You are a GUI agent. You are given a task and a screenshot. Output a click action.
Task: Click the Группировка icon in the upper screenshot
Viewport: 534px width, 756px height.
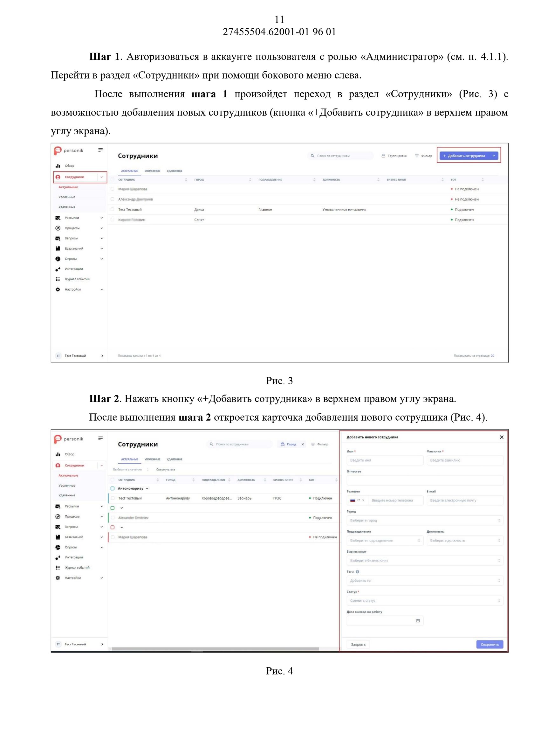tap(383, 156)
